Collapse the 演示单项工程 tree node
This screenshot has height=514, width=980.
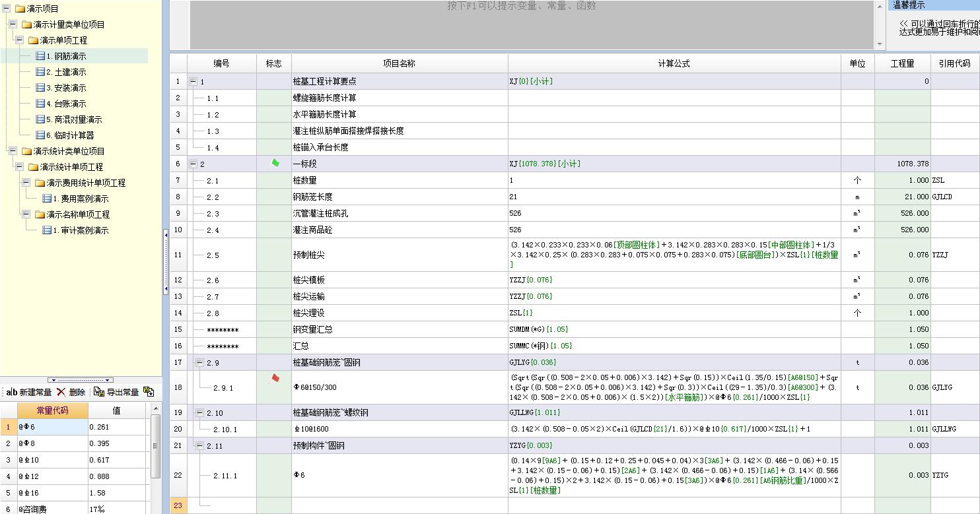coord(19,40)
